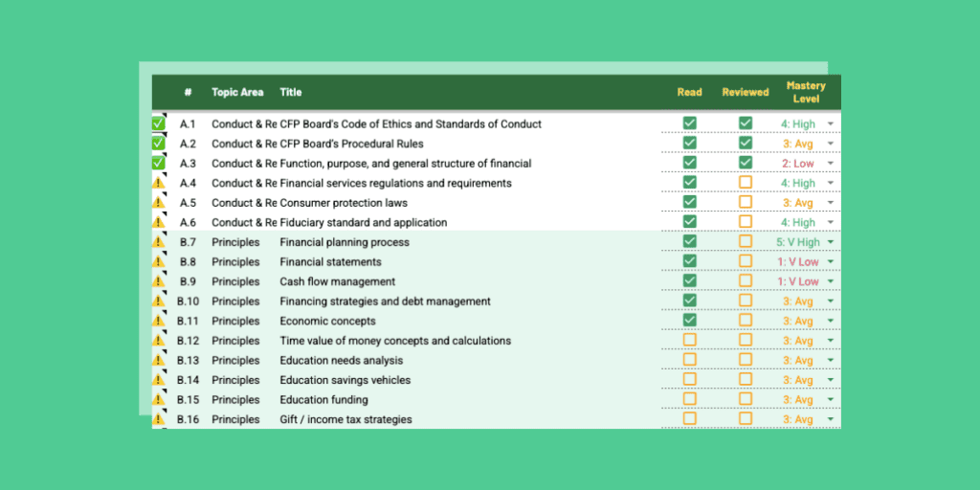
Task: Click the green check status icon for A.2
Action: 158,144
